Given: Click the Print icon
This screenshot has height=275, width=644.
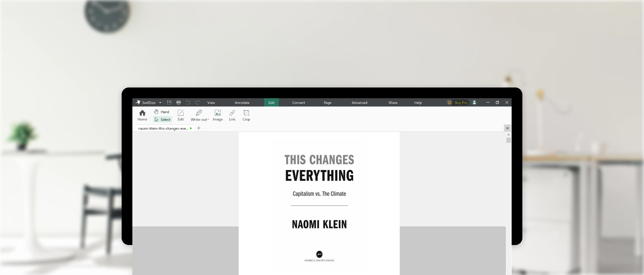Looking at the screenshot, I should (x=179, y=102).
